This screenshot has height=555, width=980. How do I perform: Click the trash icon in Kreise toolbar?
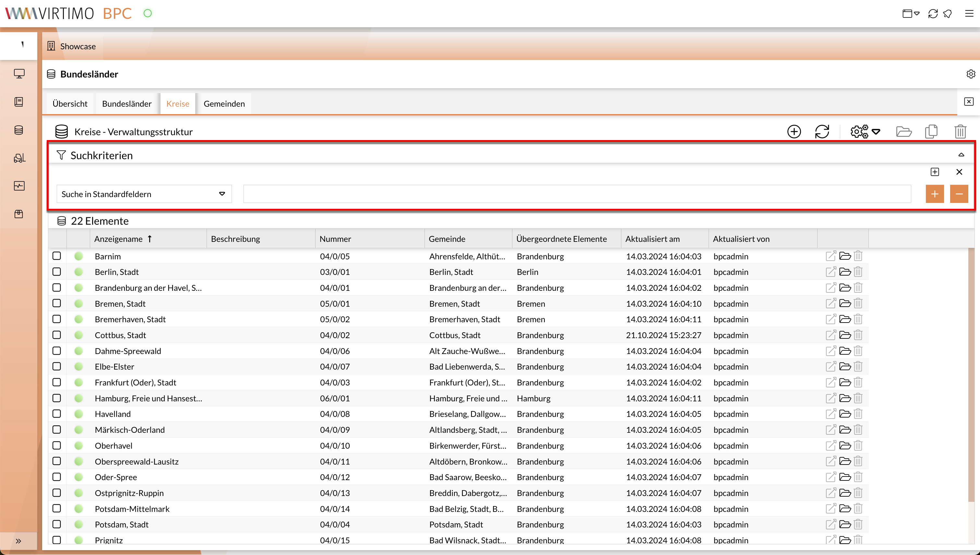960,132
